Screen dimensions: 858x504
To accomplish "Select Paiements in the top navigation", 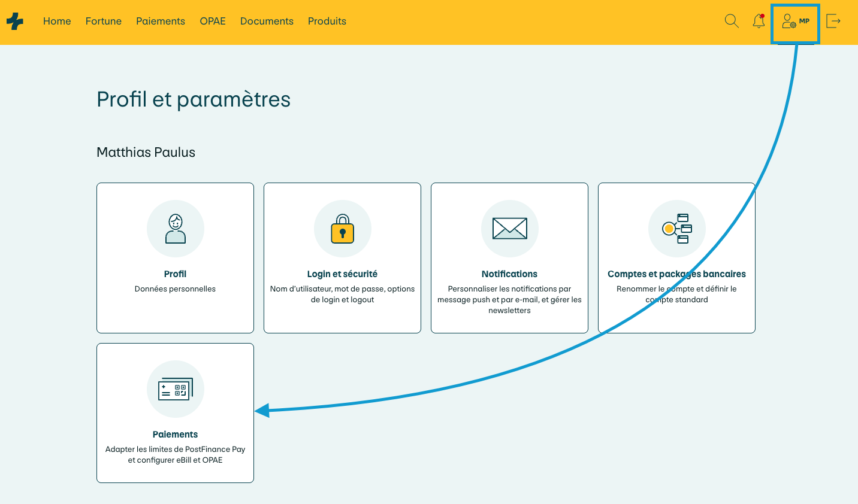I will pos(160,21).
